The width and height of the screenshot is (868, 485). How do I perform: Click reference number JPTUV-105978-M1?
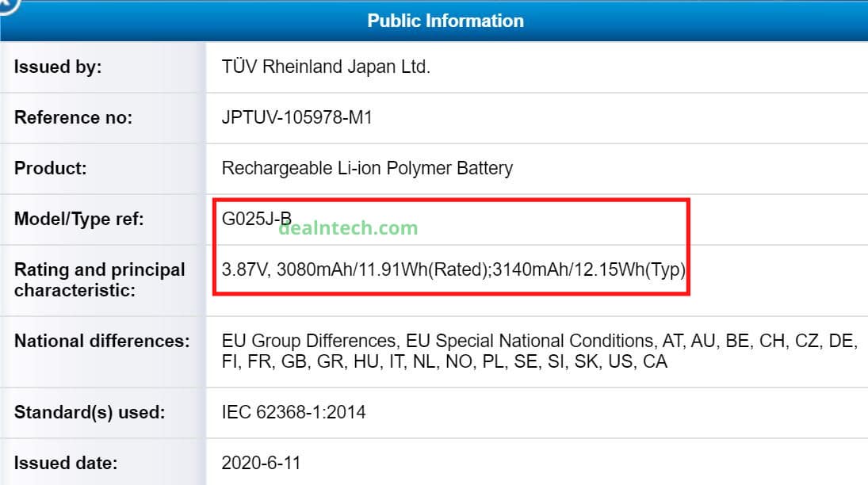[296, 117]
